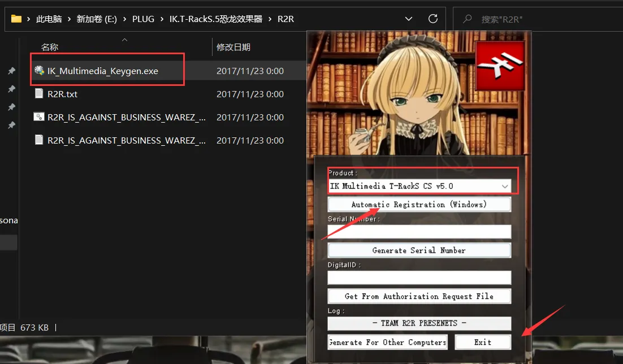Click the topmost pin icon in the sidebar
This screenshot has width=623, height=364.
(x=11, y=71)
